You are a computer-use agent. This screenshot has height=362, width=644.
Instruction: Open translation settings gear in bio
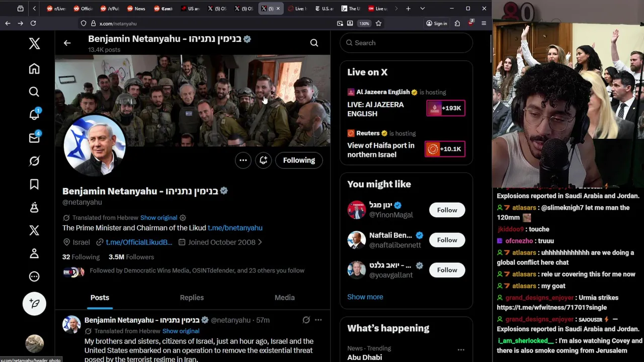coord(183,218)
